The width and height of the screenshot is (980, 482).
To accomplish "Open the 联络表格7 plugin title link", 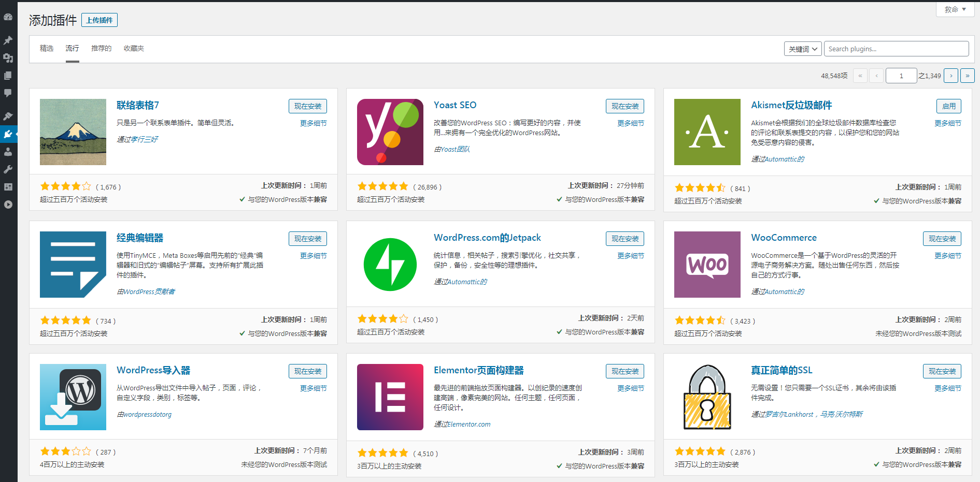I will [138, 105].
